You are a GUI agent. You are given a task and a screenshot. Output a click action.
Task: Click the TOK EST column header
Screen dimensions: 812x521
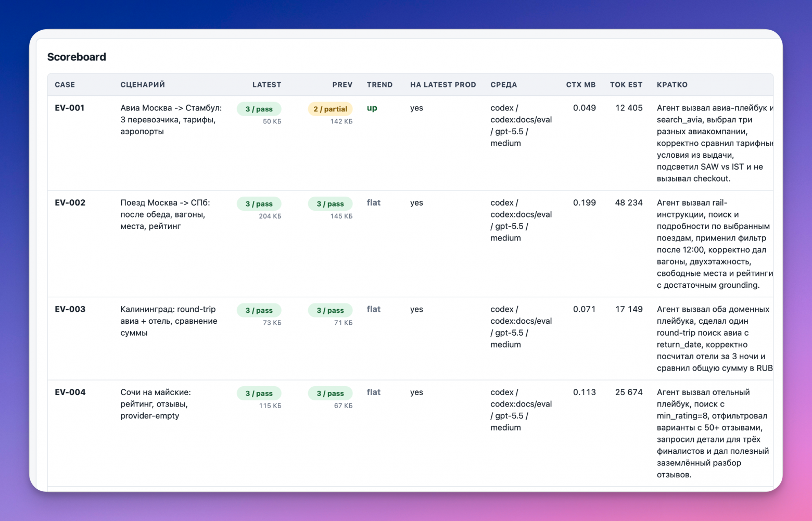click(626, 85)
